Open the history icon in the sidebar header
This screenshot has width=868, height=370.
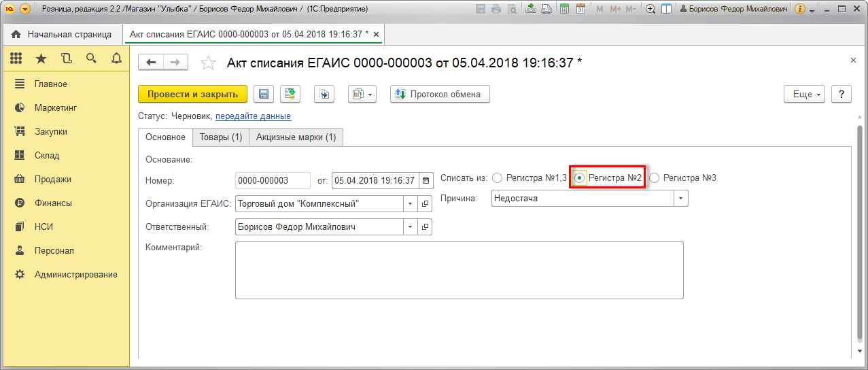coord(66,58)
